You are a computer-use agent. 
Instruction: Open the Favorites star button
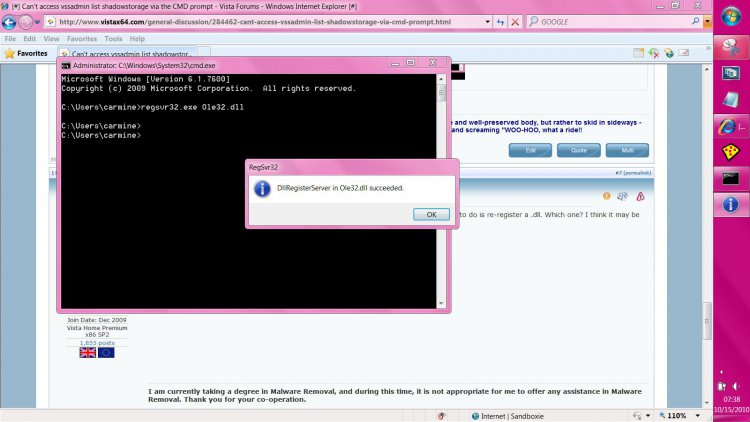pos(26,54)
